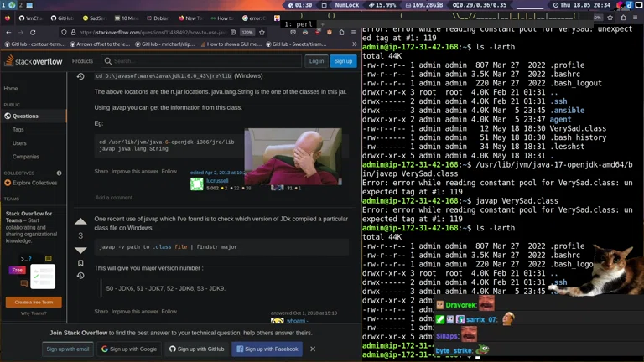
Task: Open the Products menu
Action: pyautogui.click(x=82, y=61)
